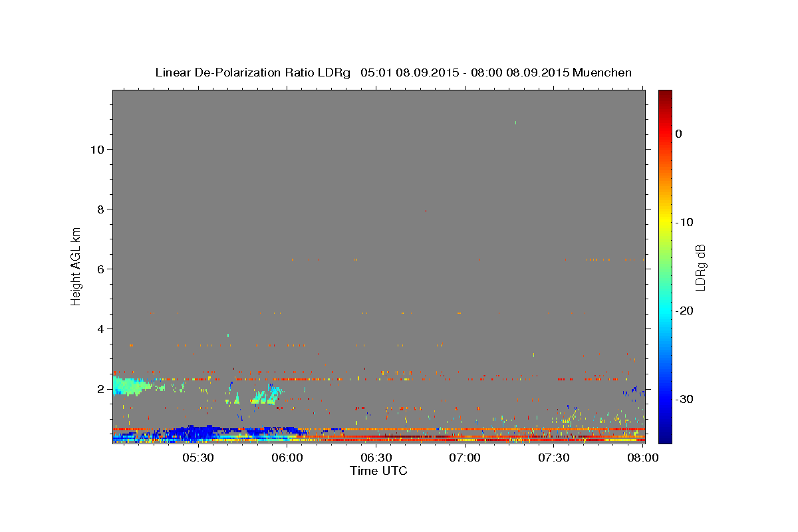
Task: Click the 05:30 time tick label
Action: point(198,458)
